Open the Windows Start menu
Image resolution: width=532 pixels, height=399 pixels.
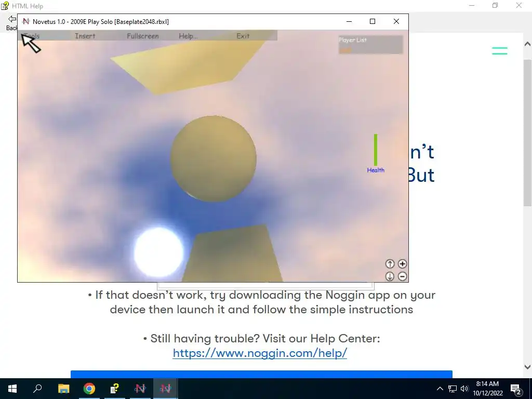[12, 389]
